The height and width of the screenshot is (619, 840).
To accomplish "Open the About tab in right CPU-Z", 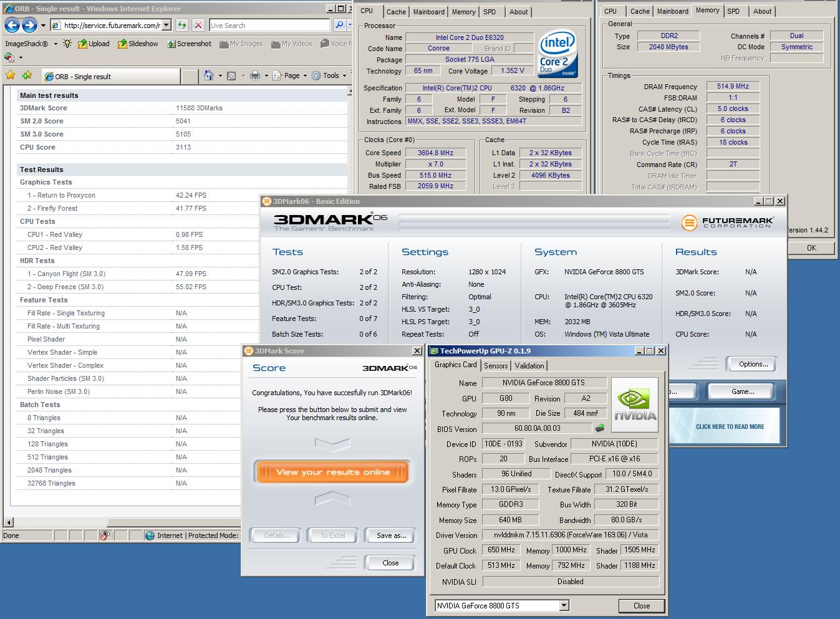I will click(x=762, y=11).
